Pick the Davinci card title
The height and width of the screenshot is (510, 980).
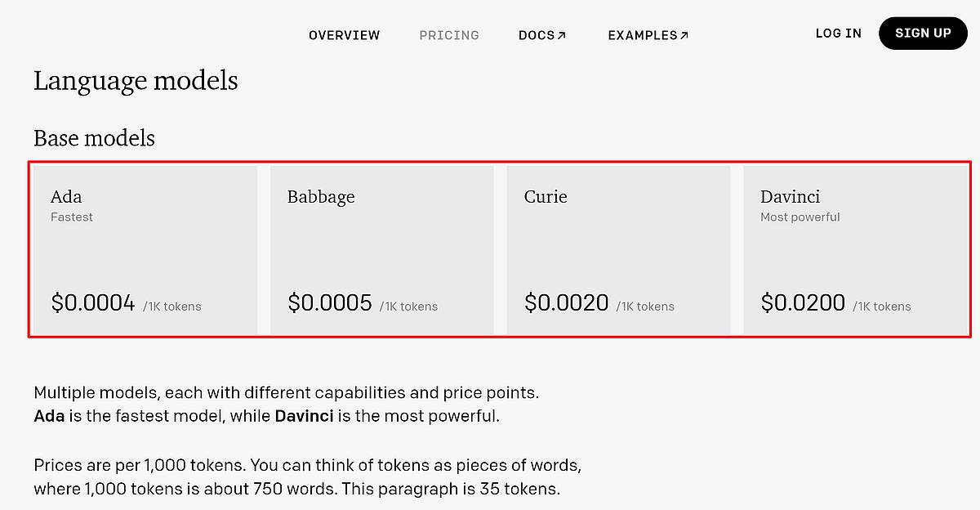point(790,197)
